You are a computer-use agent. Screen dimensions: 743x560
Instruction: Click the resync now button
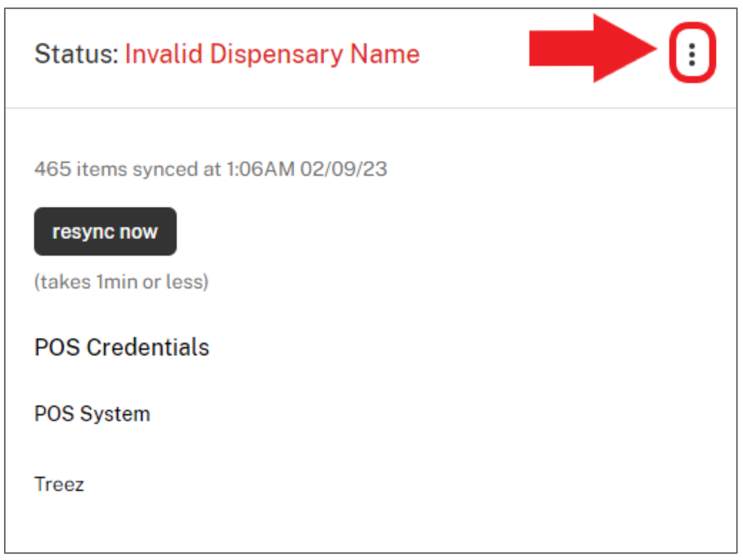(105, 232)
